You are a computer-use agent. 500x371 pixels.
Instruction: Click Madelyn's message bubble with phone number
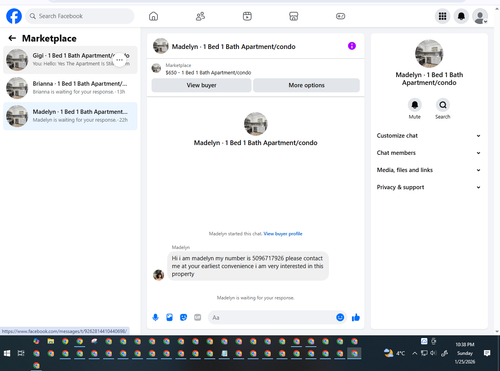tap(248, 266)
